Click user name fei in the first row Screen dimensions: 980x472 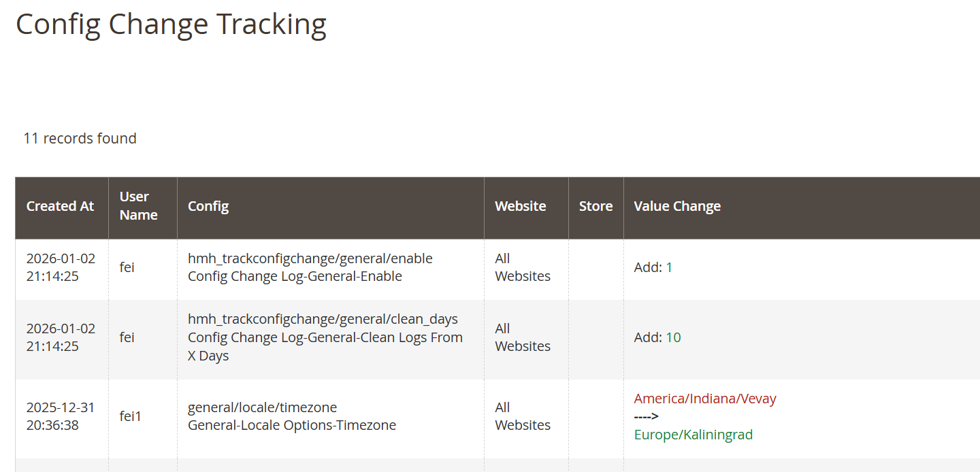point(127,267)
